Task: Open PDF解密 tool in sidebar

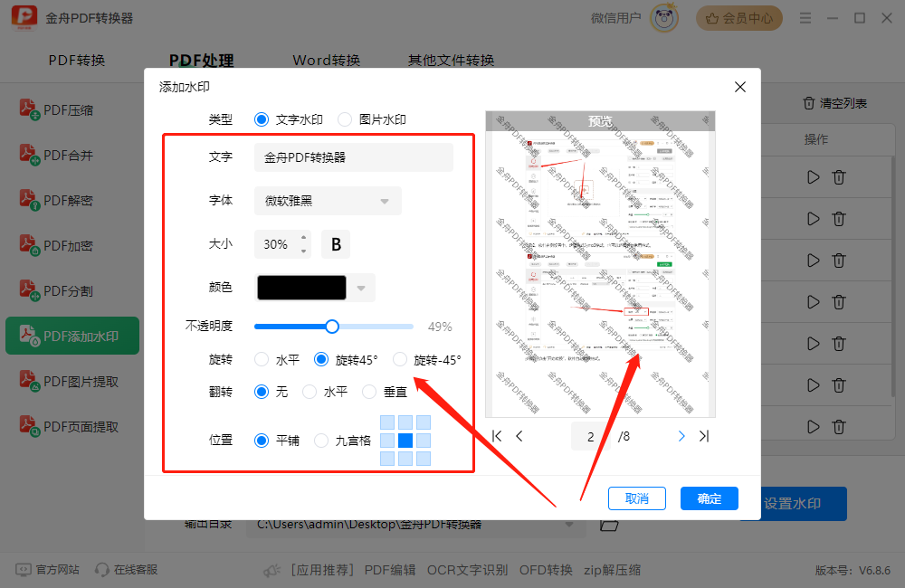Action: point(56,200)
